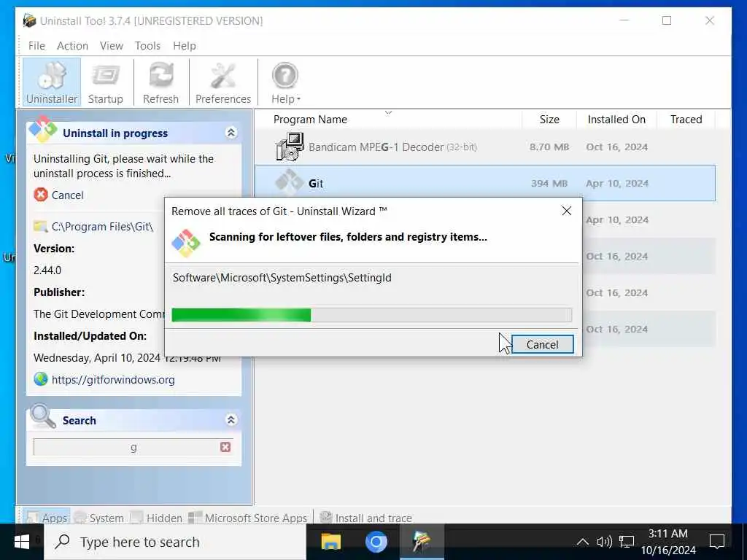Click the Bandicam MPEG-1 Decoder program icon
Screen dimensions: 747x560
(x=290, y=147)
